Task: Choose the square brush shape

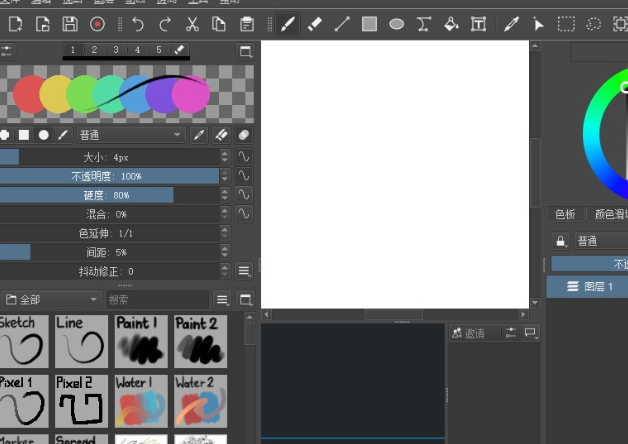Action: 24,135
